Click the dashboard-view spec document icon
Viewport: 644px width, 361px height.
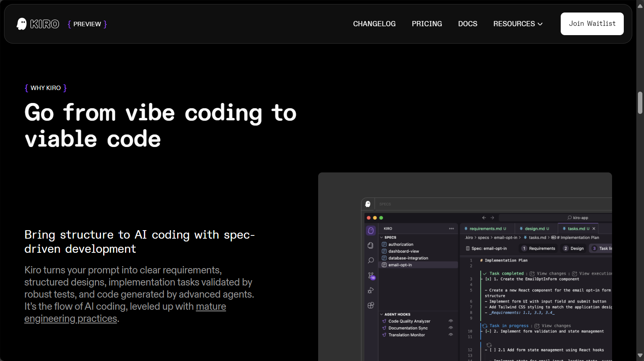click(384, 251)
